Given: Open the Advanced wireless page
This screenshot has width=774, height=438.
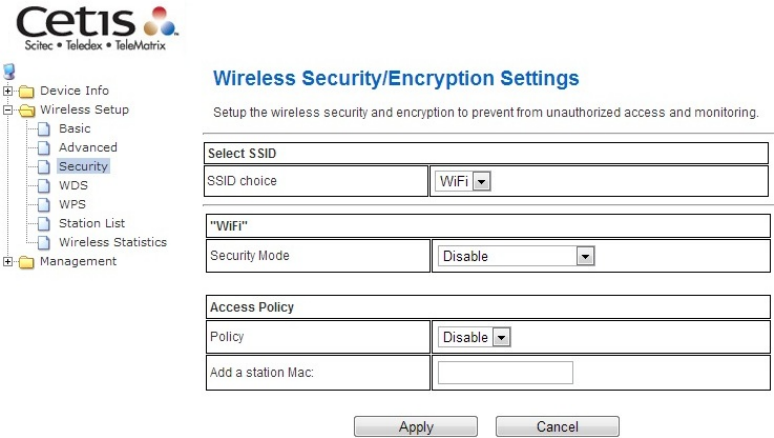Looking at the screenshot, I should coord(88,148).
